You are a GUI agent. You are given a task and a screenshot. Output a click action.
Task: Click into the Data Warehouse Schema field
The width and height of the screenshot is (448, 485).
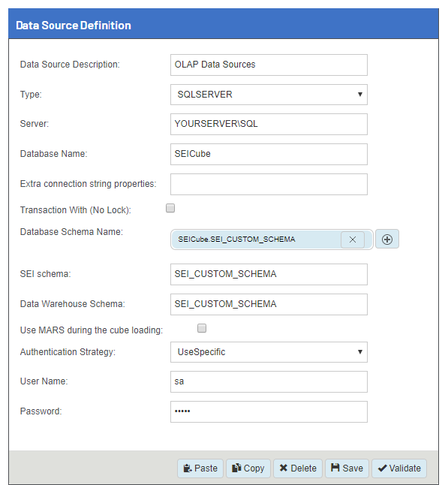pos(269,304)
